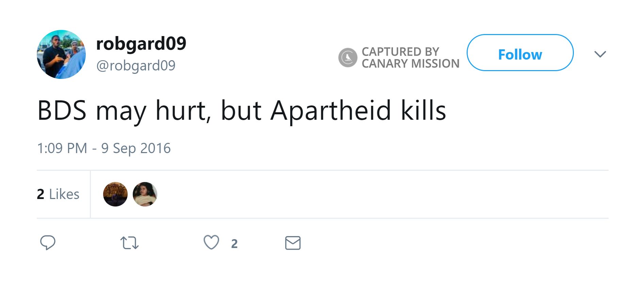This screenshot has width=644, height=281.
Task: Click the word BDS in the tweet
Action: pyautogui.click(x=62, y=111)
